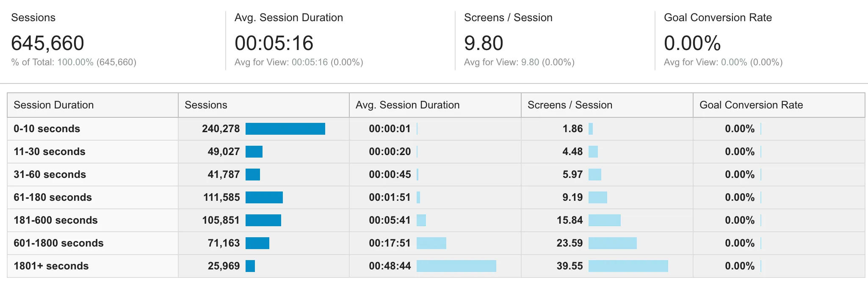Click the 61-180 seconds row label

point(53,197)
